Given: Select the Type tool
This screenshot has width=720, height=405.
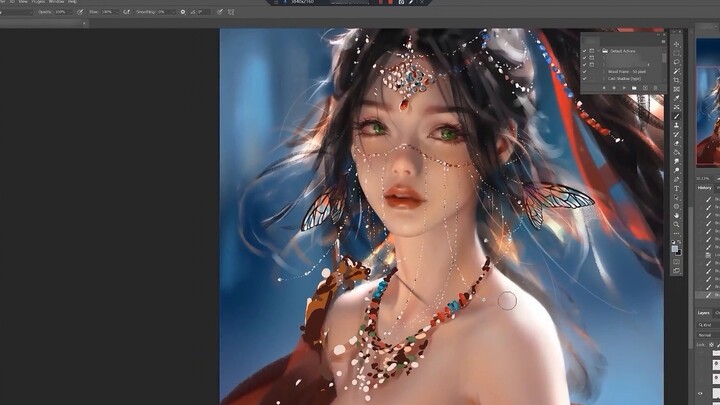Looking at the screenshot, I should pos(676,188).
